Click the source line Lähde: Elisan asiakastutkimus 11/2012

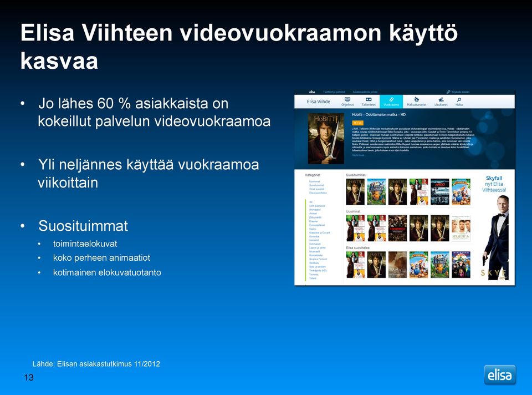96,364
